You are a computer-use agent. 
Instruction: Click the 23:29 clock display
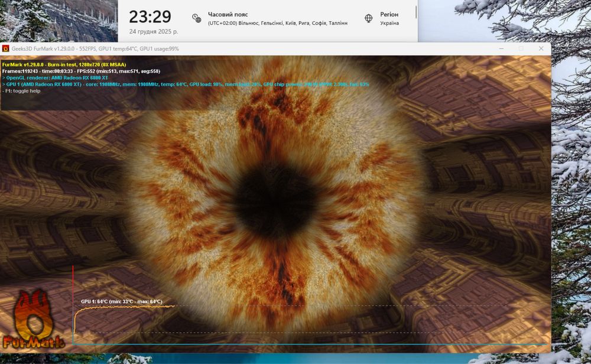click(x=150, y=17)
